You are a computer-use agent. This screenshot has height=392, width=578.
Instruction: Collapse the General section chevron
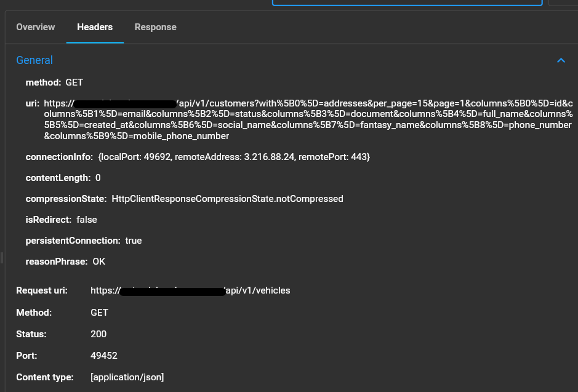click(x=561, y=60)
